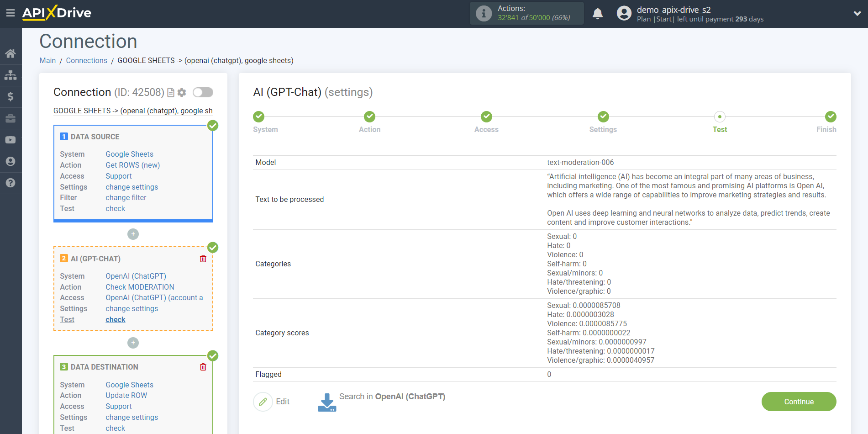Click the Search in OpenAI (ChatGPT) text
868x434 pixels.
pos(392,397)
